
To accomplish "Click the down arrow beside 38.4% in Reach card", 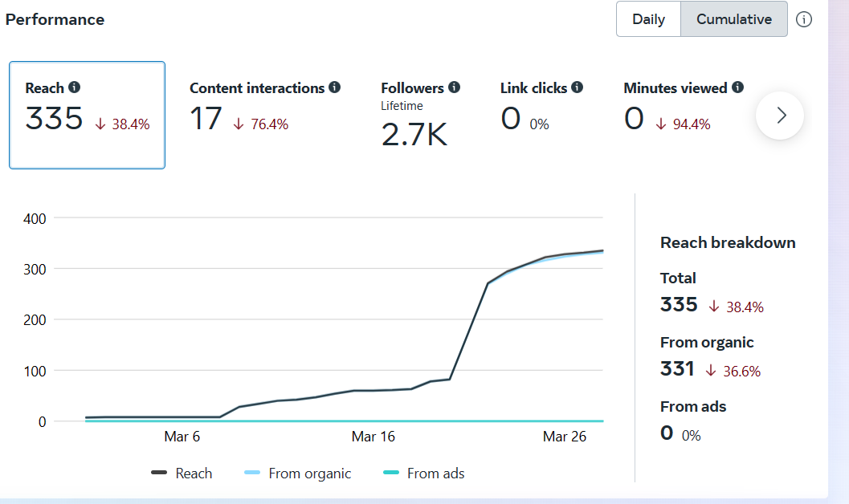I will [100, 124].
